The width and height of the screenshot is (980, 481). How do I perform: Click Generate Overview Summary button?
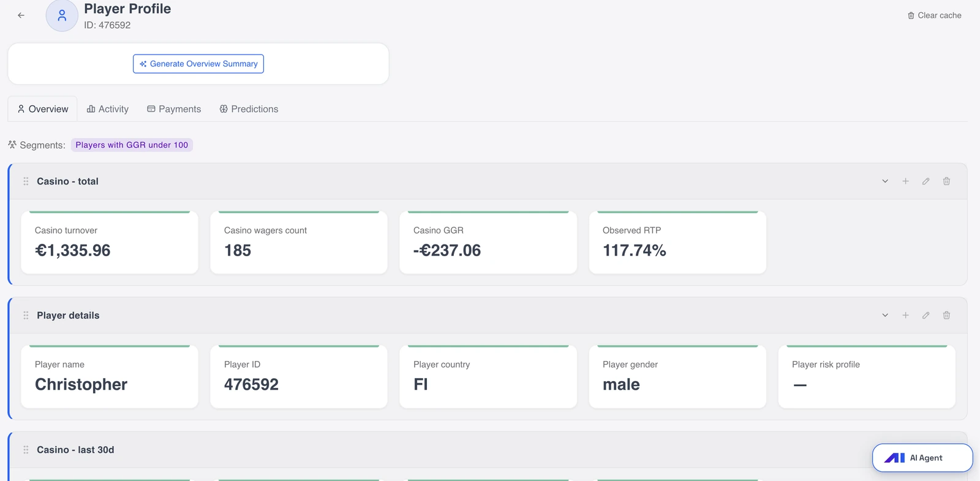click(x=198, y=64)
